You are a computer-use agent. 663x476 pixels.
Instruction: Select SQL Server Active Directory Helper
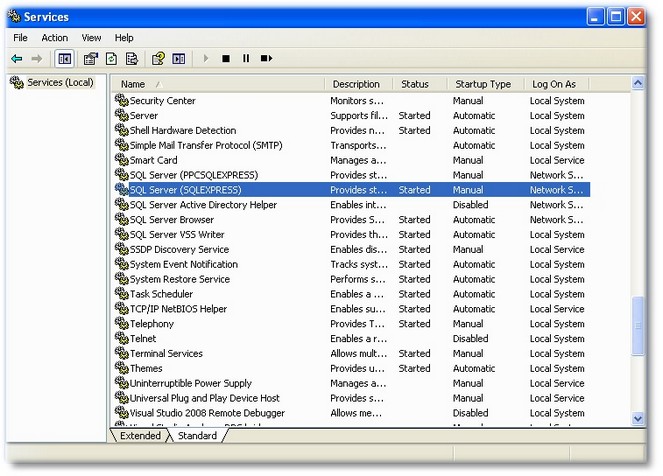point(203,205)
